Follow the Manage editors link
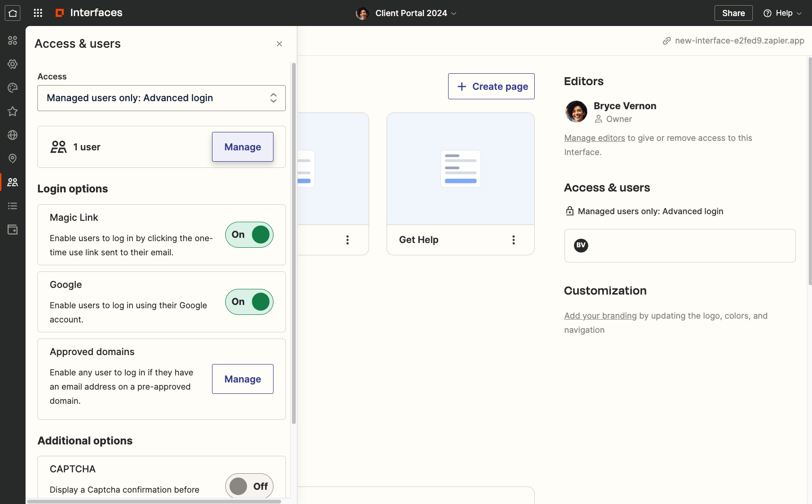The image size is (812, 504). [594, 138]
